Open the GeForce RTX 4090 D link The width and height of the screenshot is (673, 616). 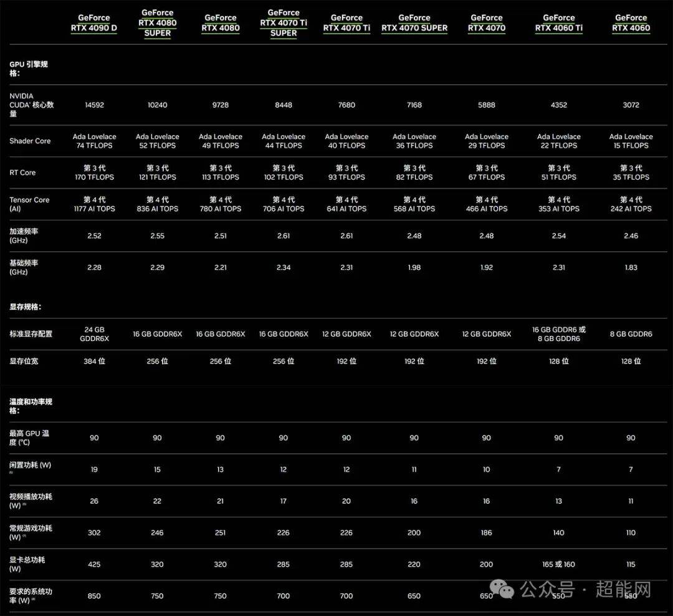click(94, 23)
